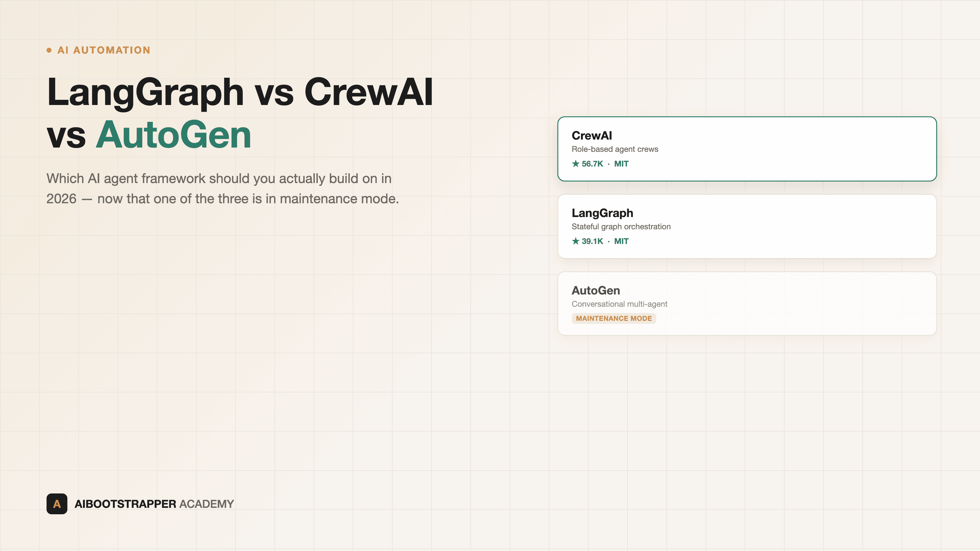
Task: Click the green AutoGen word in headline
Action: [173, 135]
